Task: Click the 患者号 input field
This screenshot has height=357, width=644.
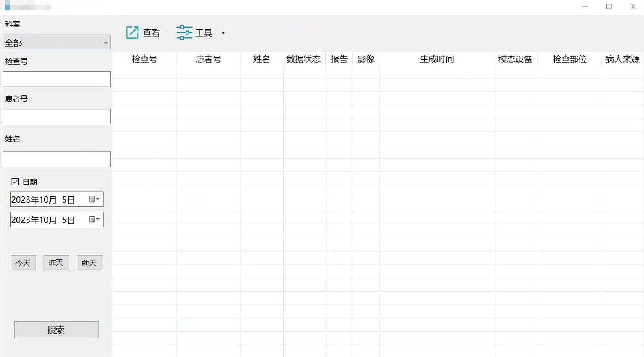Action: click(57, 116)
